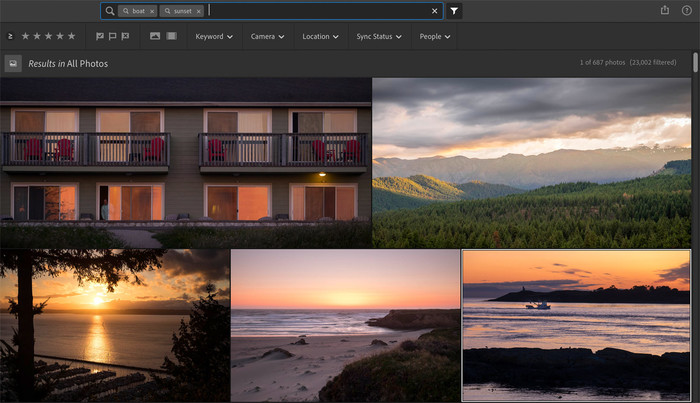Screen dimensions: 700x403
Task: Click the All Photos source icon
Action: [13, 63]
